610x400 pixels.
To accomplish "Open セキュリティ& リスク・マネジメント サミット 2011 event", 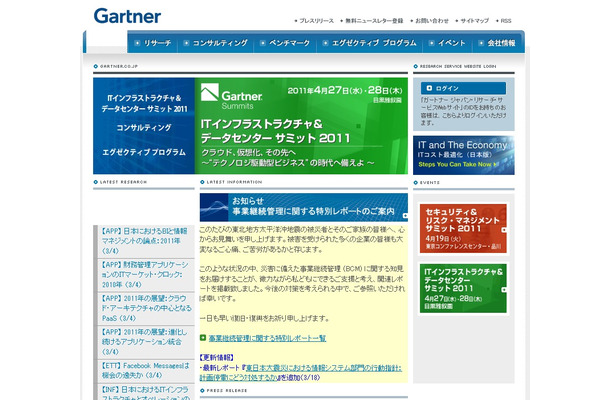I will coord(463,228).
